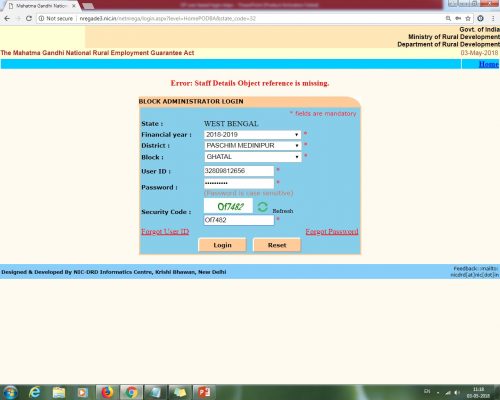Open the Financial year dropdown

click(x=252, y=135)
